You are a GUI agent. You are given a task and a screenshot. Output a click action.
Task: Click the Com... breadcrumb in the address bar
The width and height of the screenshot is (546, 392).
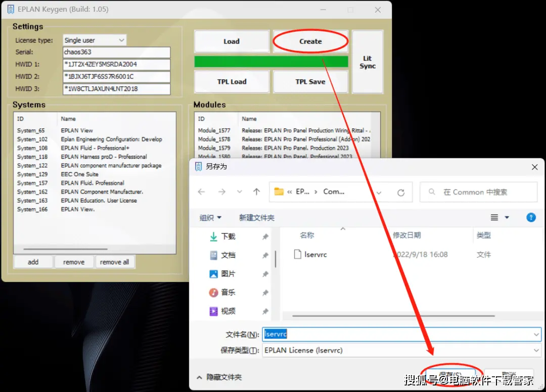click(334, 191)
